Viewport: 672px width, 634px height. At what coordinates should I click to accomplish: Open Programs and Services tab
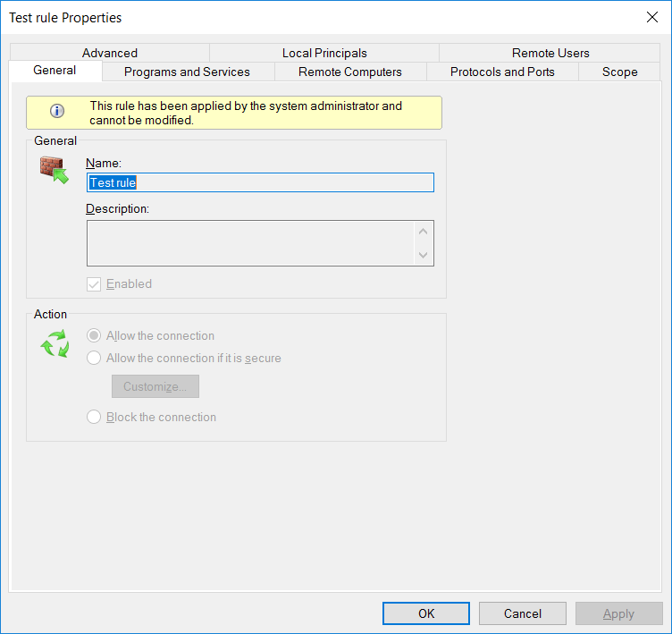point(187,72)
